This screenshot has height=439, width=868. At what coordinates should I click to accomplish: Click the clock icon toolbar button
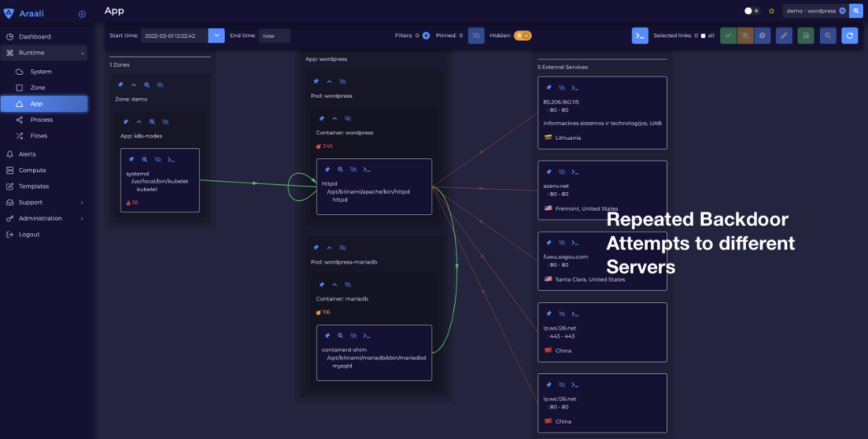click(x=762, y=35)
